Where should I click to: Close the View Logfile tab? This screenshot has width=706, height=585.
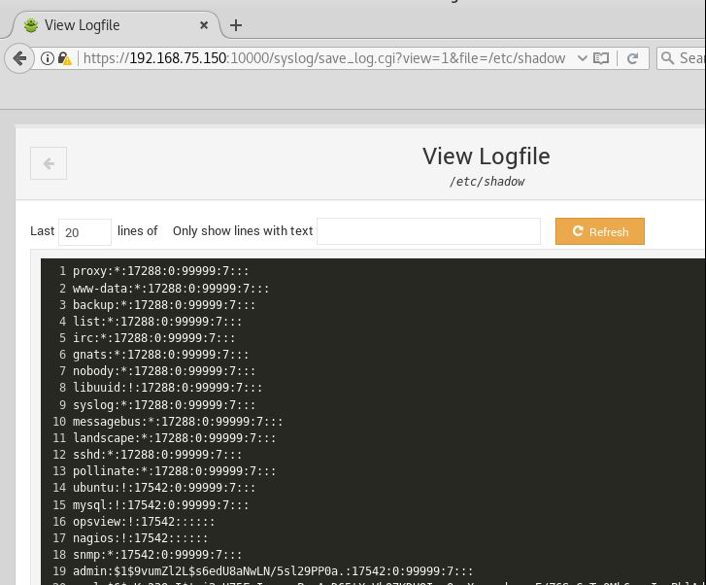204,25
